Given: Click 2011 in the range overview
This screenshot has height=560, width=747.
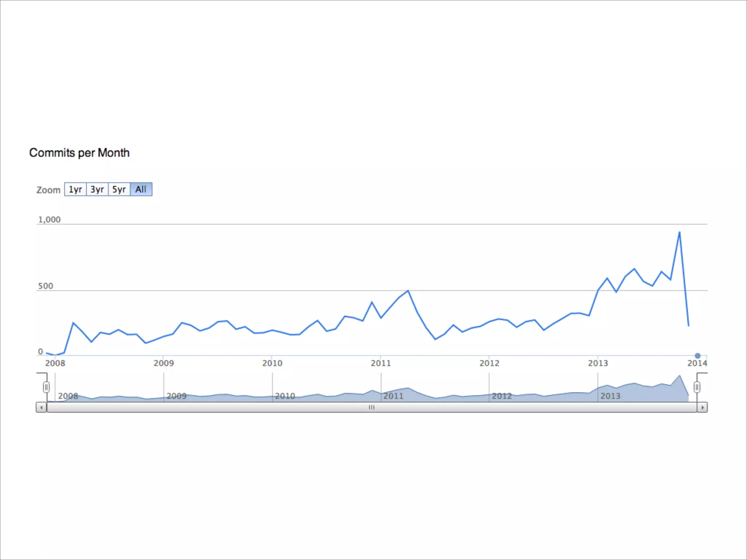Looking at the screenshot, I should tap(393, 396).
